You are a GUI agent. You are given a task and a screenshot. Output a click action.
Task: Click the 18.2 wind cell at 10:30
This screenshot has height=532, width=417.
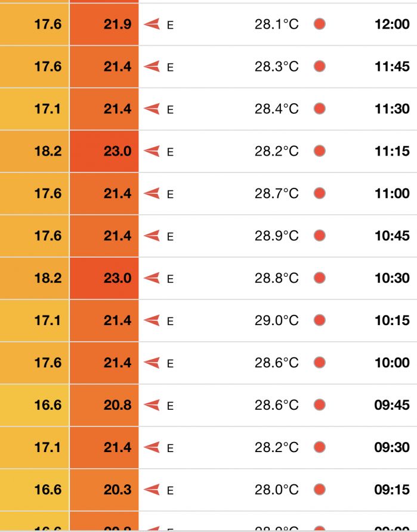pos(34,278)
